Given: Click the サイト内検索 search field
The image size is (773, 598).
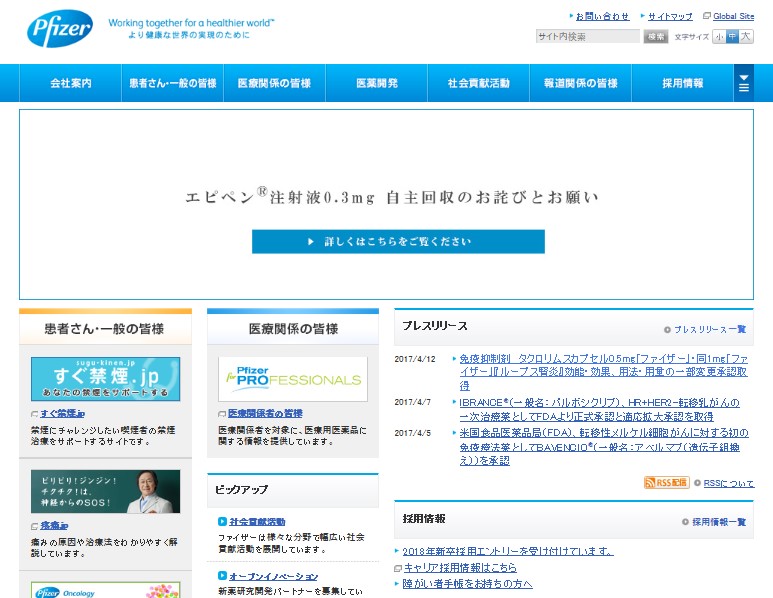Looking at the screenshot, I should [x=588, y=36].
